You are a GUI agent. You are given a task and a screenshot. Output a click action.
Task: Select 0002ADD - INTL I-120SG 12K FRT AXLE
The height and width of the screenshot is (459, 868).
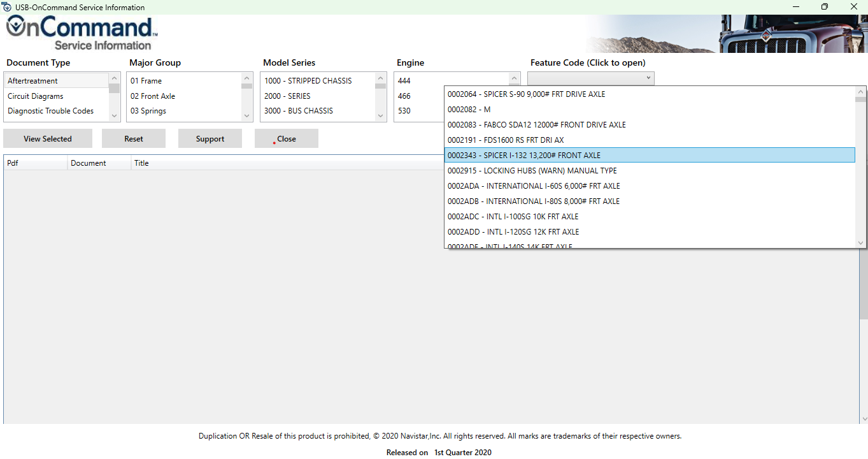pyautogui.click(x=650, y=231)
